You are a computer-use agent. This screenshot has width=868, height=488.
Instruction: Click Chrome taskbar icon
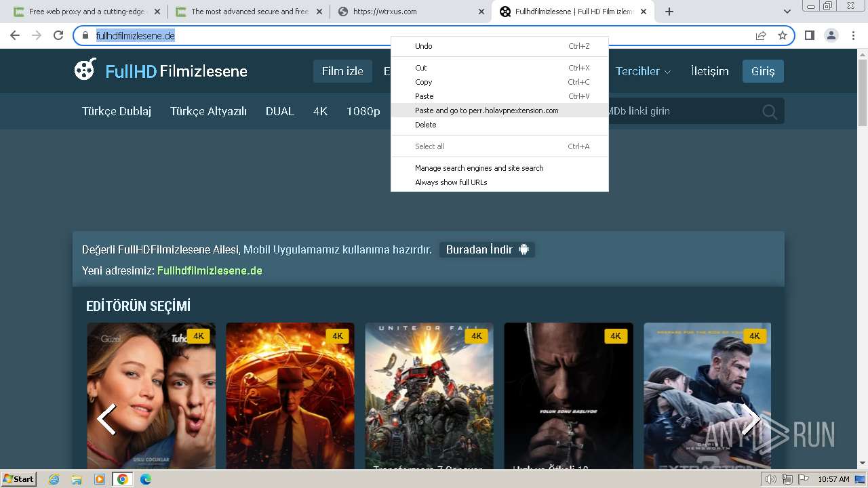[x=122, y=479]
